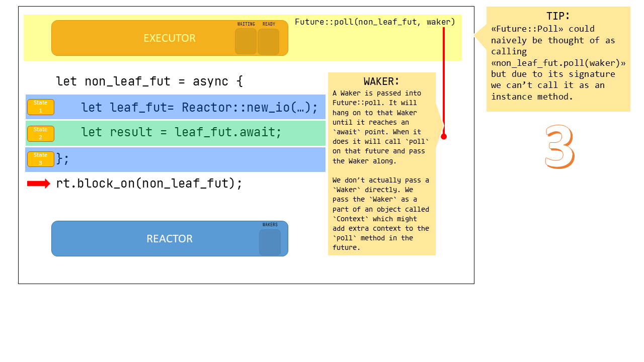The height and width of the screenshot is (362, 644).
Task: Click the 'let non_leaf_fut = async {' line
Action: (149, 81)
